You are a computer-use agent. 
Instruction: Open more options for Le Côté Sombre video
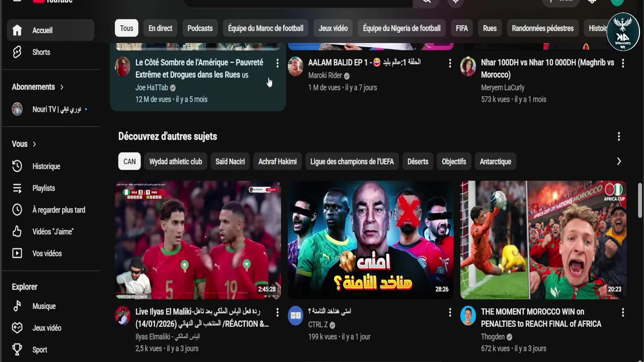(x=277, y=63)
